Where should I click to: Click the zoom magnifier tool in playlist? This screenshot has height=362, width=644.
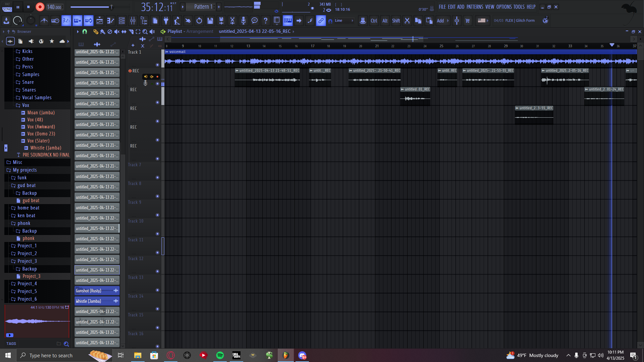pos(145,32)
